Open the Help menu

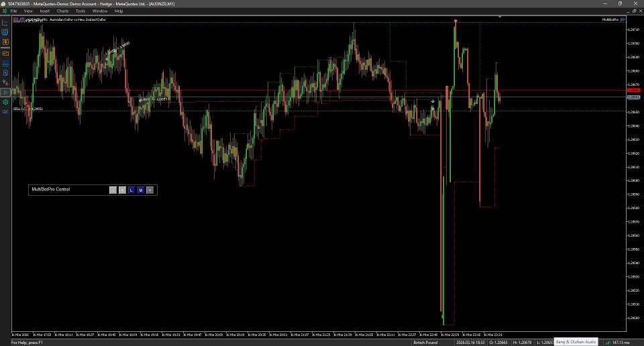tap(119, 11)
